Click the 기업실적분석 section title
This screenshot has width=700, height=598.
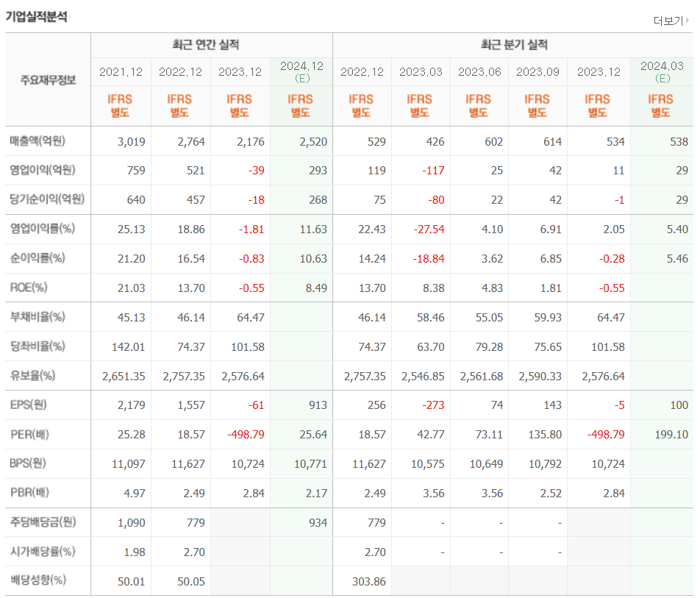coord(36,16)
